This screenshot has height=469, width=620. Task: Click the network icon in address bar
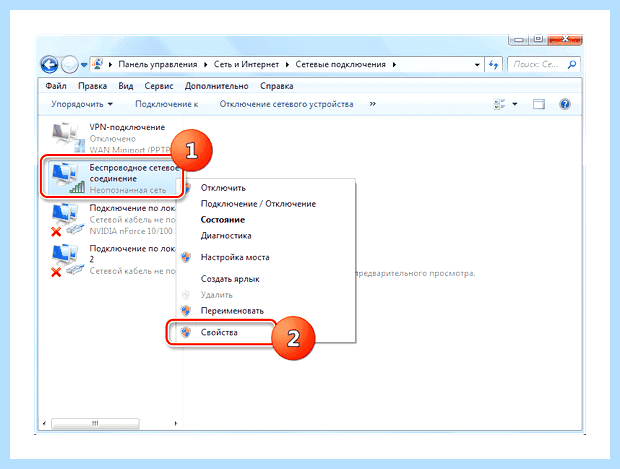pos(98,64)
